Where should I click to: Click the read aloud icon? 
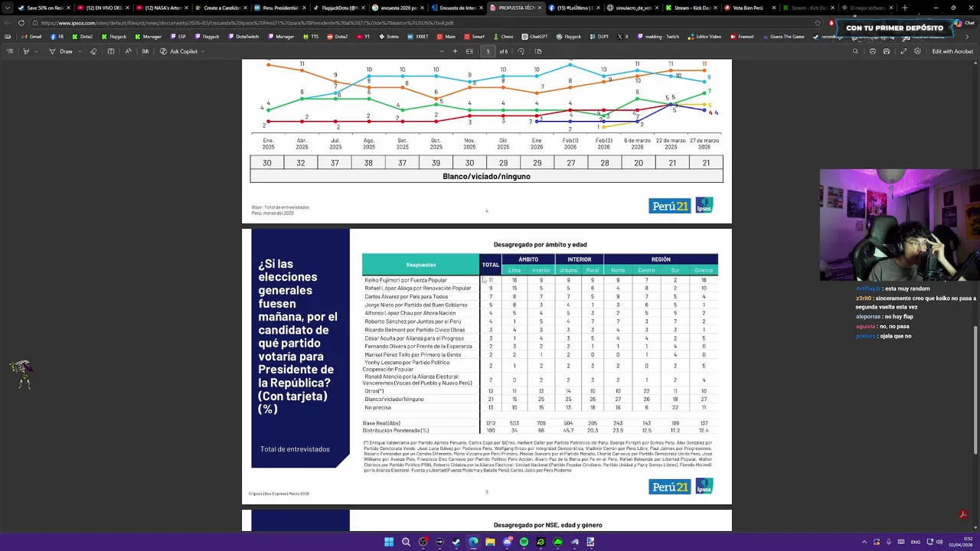[128, 51]
